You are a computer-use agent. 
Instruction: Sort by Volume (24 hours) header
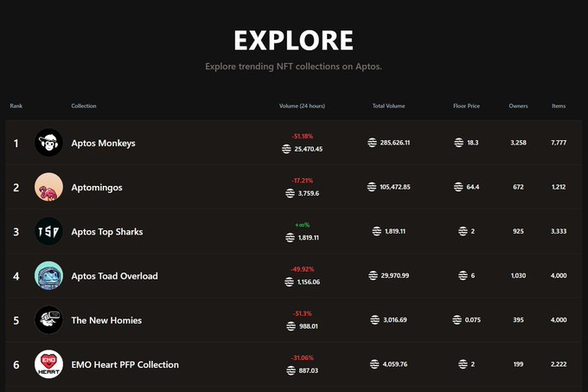pos(302,106)
